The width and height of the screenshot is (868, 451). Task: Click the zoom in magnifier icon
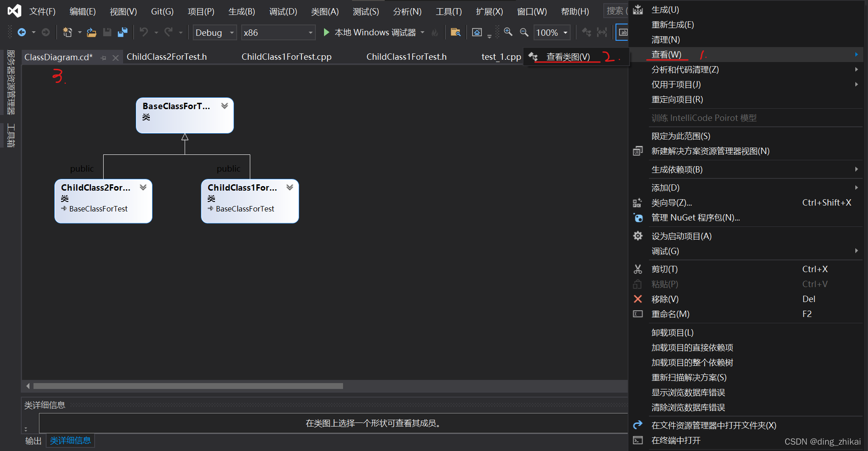pos(508,32)
